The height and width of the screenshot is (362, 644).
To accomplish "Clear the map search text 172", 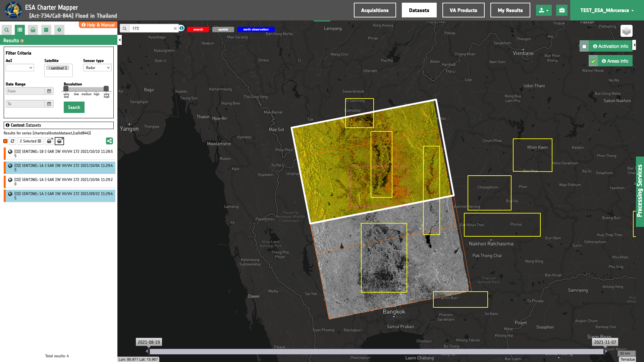I will click(175, 28).
